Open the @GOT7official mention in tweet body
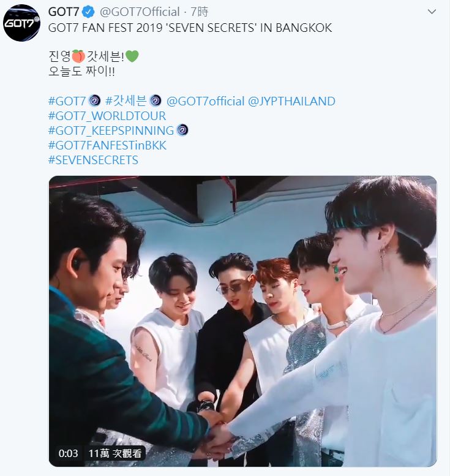Image resolution: width=450 pixels, height=476 pixels. (206, 101)
